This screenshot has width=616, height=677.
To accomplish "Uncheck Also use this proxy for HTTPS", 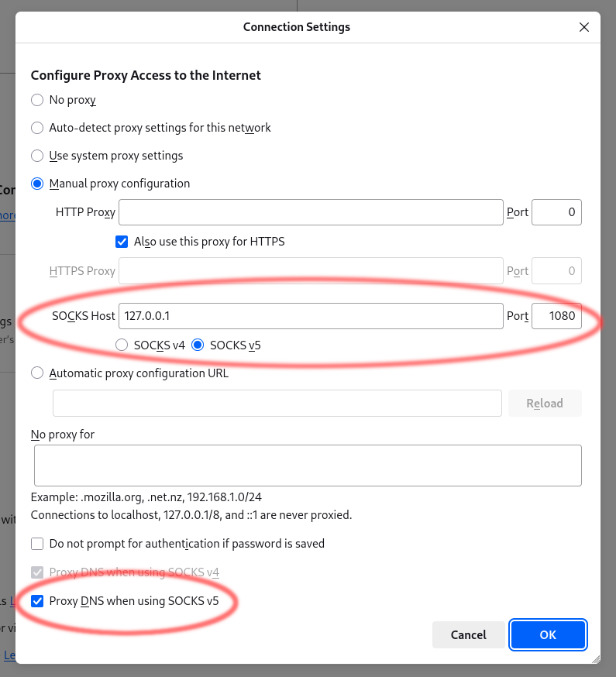I will tap(122, 241).
